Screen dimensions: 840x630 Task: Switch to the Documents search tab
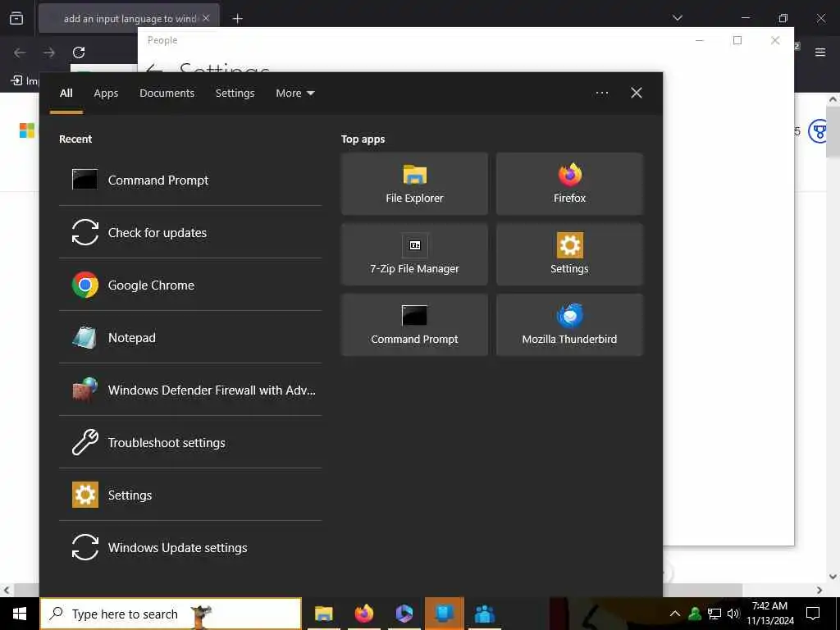coord(167,94)
